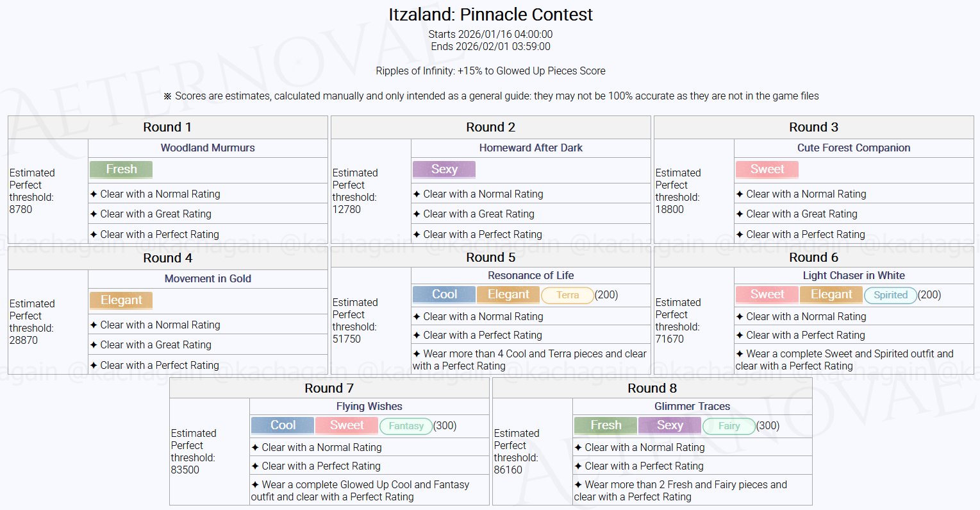Open the Woodland Murmurs stage link
This screenshot has width=980, height=510.
[208, 148]
